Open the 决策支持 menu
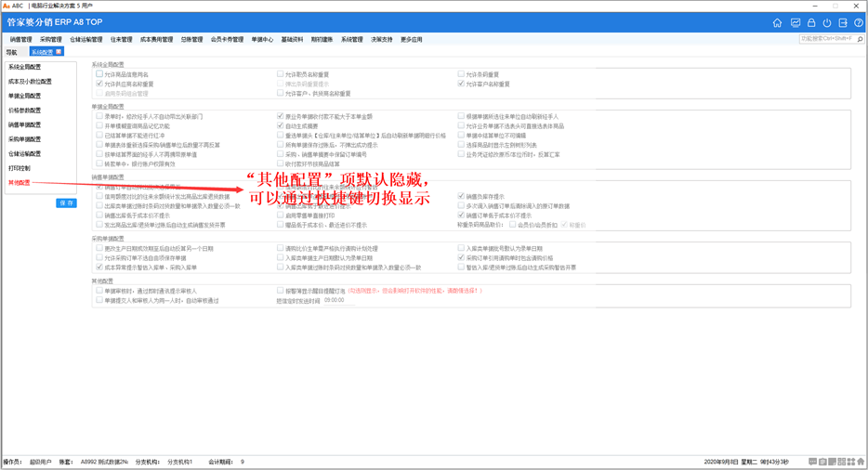This screenshot has height=470, width=868. (382, 39)
